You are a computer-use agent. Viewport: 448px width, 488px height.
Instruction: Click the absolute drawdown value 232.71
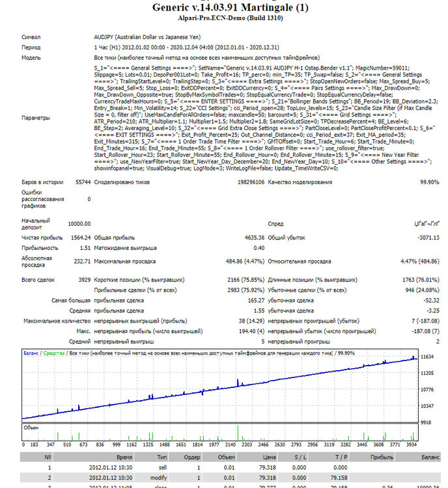tap(82, 262)
